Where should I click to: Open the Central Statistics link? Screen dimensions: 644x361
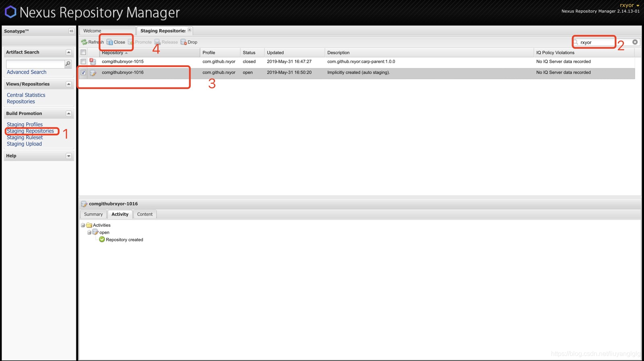click(x=26, y=95)
